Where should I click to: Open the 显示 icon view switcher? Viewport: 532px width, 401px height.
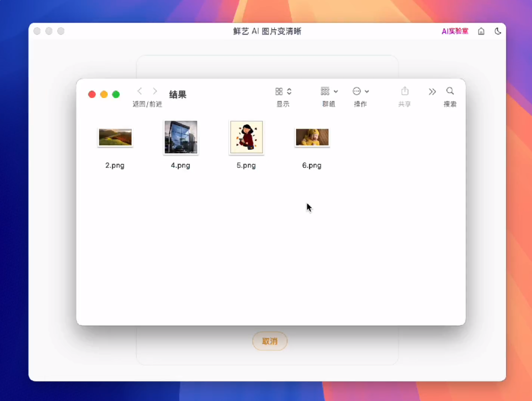[279, 91]
